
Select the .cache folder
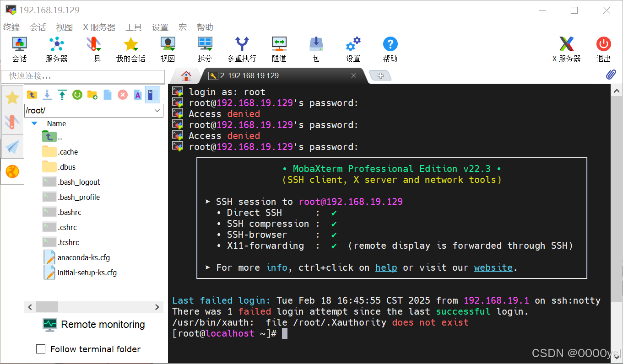(x=60, y=152)
